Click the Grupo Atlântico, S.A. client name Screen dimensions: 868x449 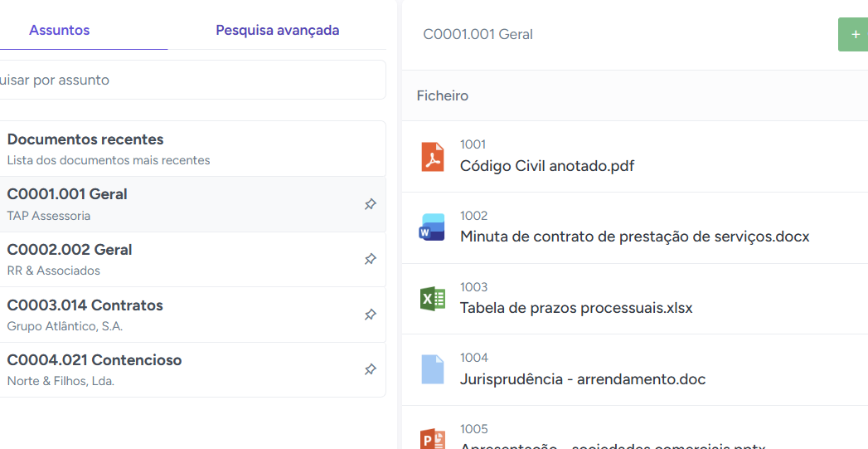coord(65,326)
